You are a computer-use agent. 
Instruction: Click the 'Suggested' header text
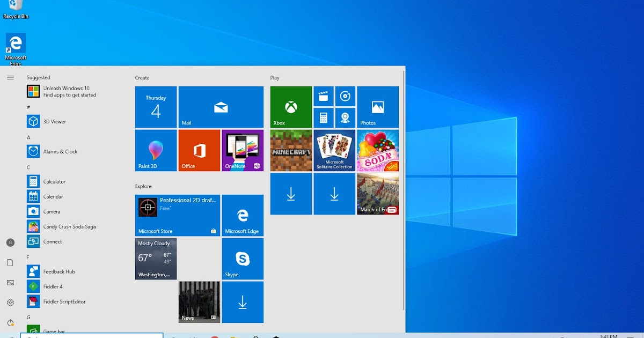click(x=38, y=78)
